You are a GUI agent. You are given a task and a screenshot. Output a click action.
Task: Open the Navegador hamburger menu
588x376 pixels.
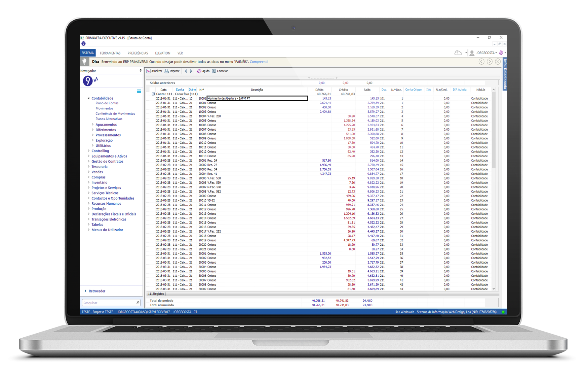(139, 92)
